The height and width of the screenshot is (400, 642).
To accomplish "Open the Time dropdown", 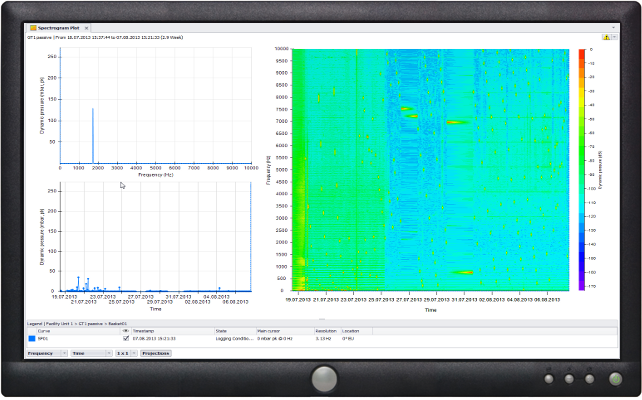I will click(x=91, y=353).
